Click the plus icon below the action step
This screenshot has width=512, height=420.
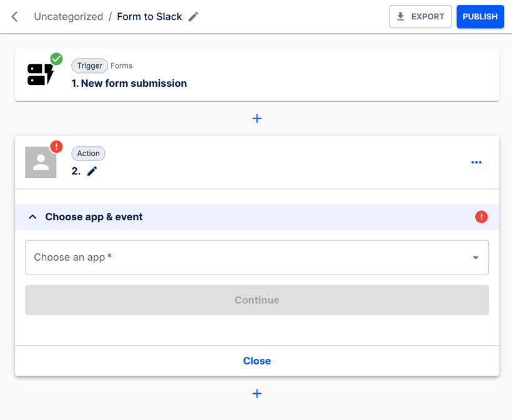(257, 393)
